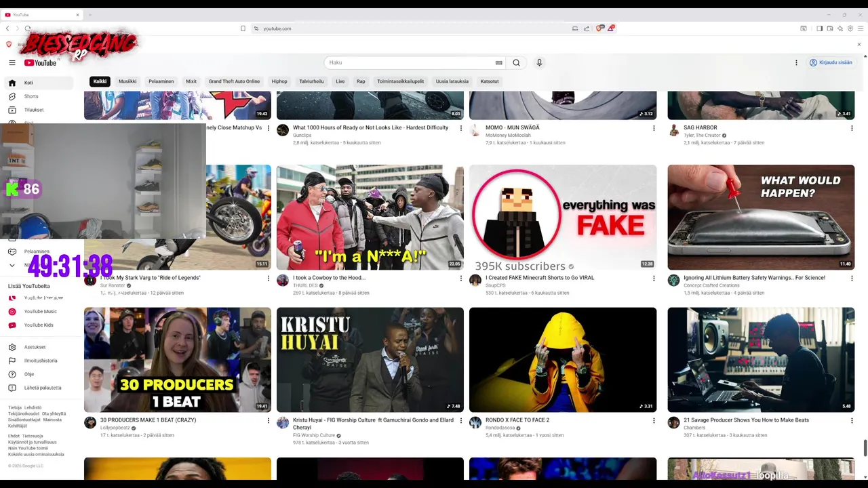Open the Brave browser main menu

860,28
